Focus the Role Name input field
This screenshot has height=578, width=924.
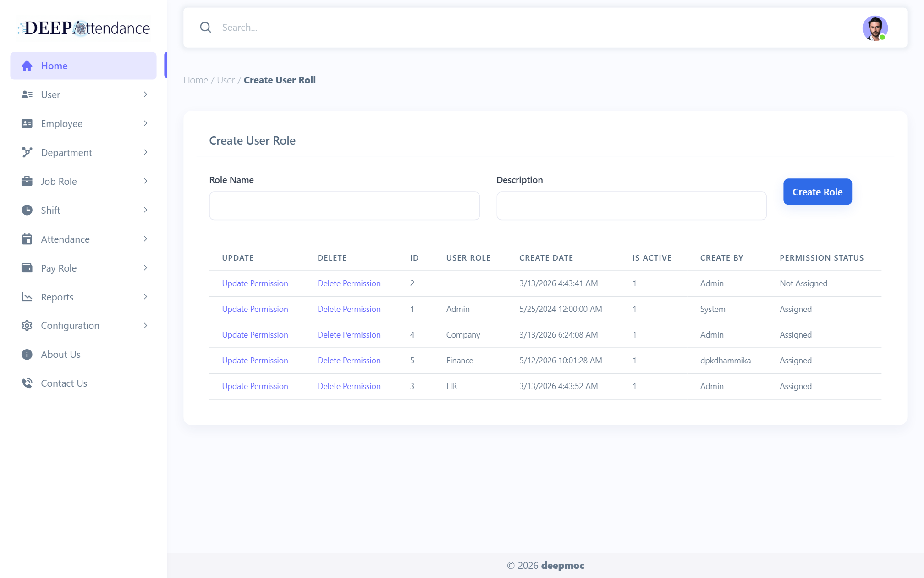(344, 206)
